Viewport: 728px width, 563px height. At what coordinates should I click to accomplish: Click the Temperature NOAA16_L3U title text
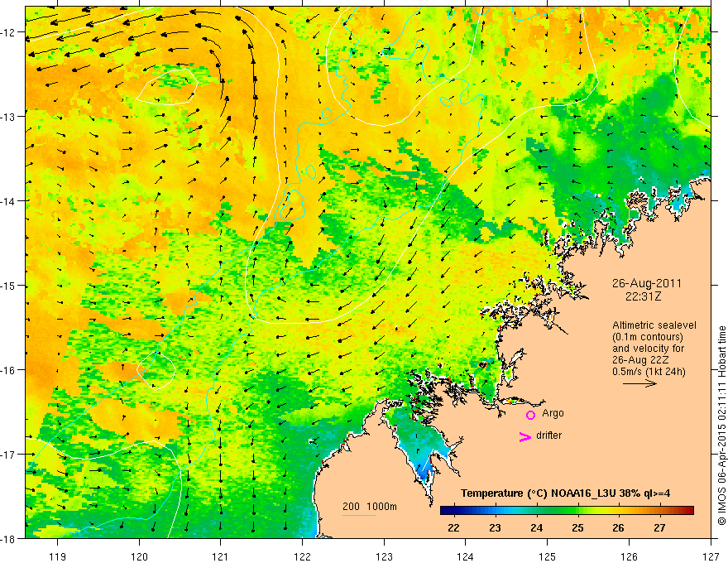tap(565, 493)
